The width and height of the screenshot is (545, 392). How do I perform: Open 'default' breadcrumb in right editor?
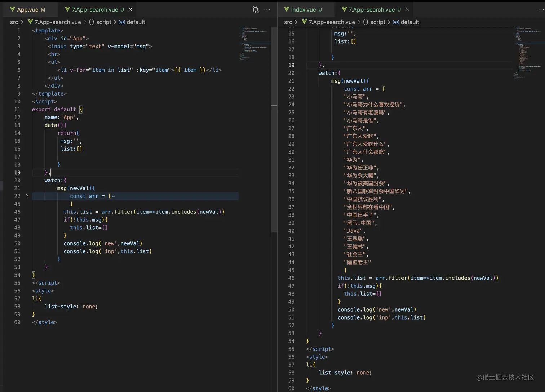(410, 22)
